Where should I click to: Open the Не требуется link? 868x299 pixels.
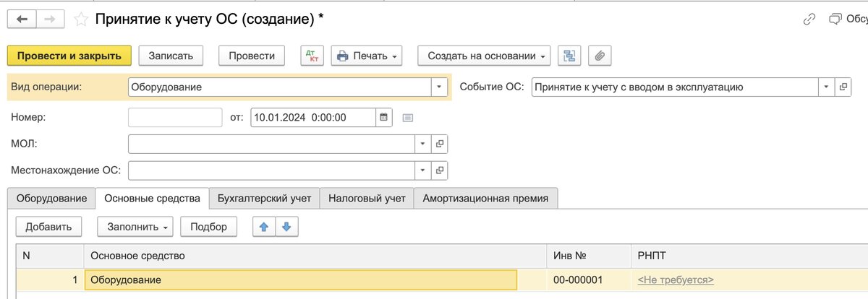(676, 279)
